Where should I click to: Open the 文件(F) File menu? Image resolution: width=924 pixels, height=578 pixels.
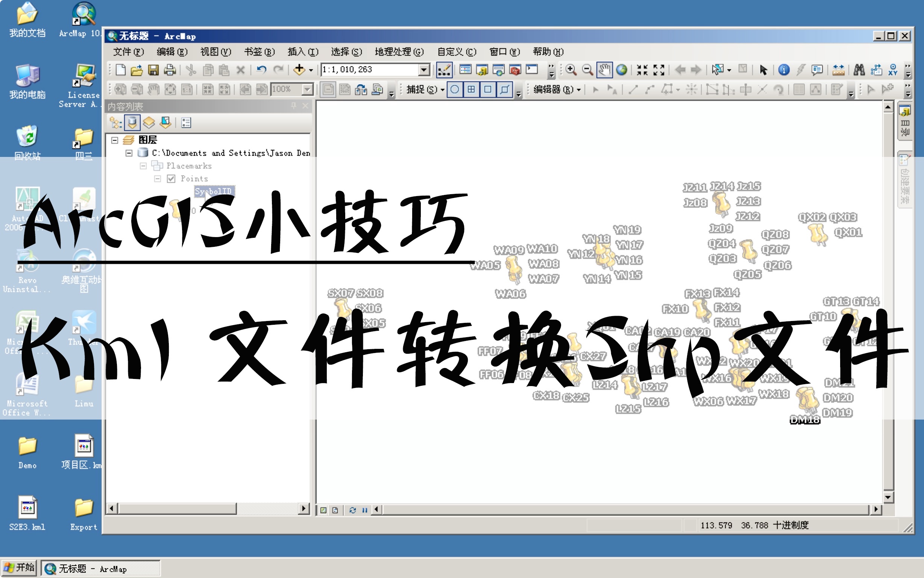click(128, 52)
